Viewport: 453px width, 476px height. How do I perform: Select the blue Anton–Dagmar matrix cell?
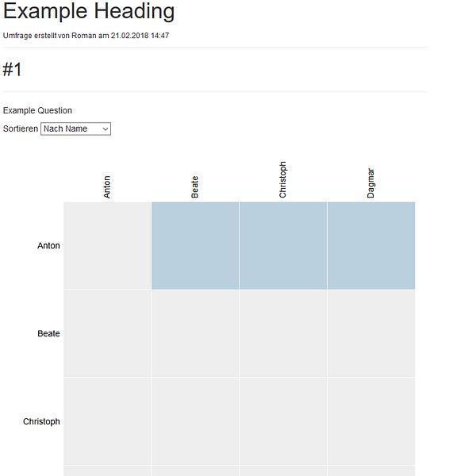pyautogui.click(x=371, y=246)
